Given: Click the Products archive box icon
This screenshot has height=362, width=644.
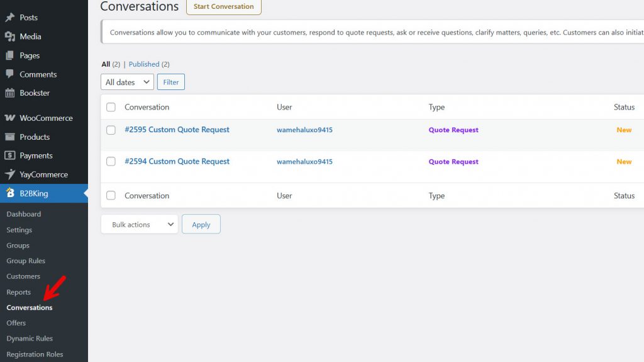Looking at the screenshot, I should point(10,137).
